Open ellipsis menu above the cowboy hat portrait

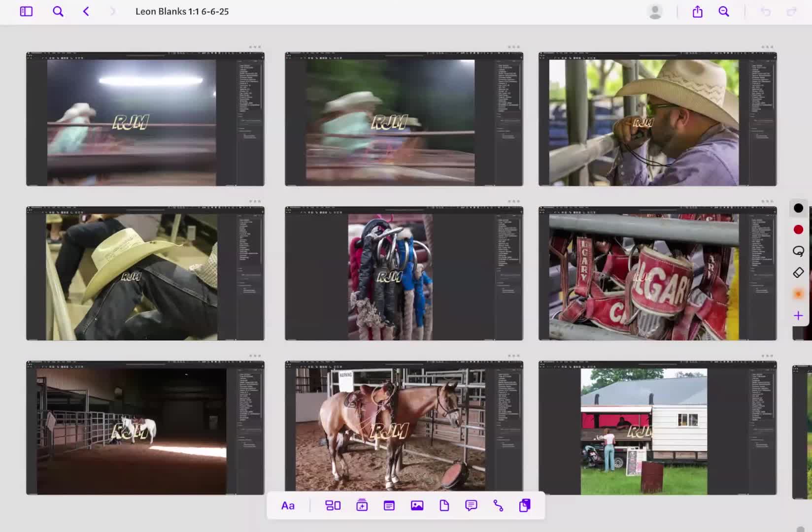tap(767, 47)
